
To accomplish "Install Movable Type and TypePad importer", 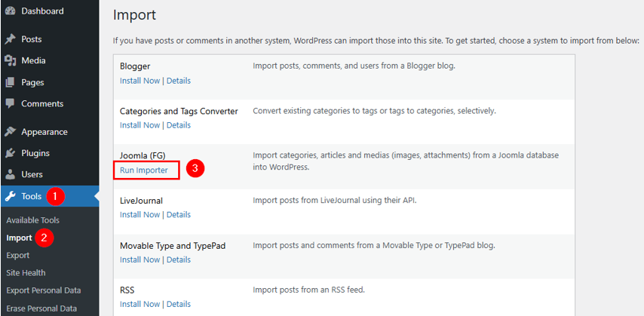I will 140,259.
